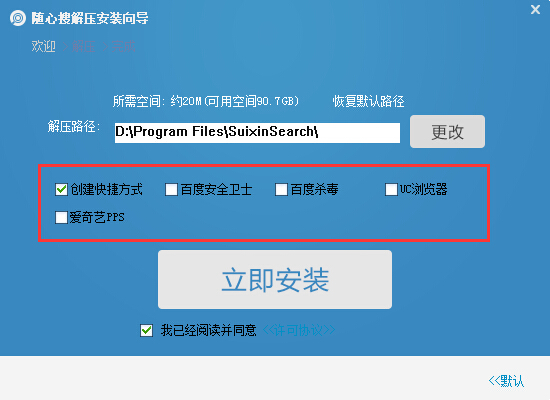Select the 爱奇艺PPS checkbox
The height and width of the screenshot is (400, 550).
61,218
